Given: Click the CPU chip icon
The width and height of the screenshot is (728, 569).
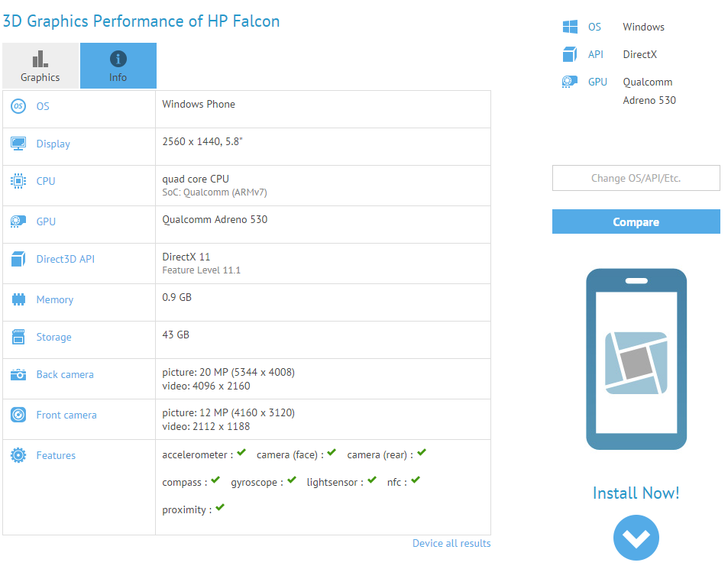Looking at the screenshot, I should point(18,181).
